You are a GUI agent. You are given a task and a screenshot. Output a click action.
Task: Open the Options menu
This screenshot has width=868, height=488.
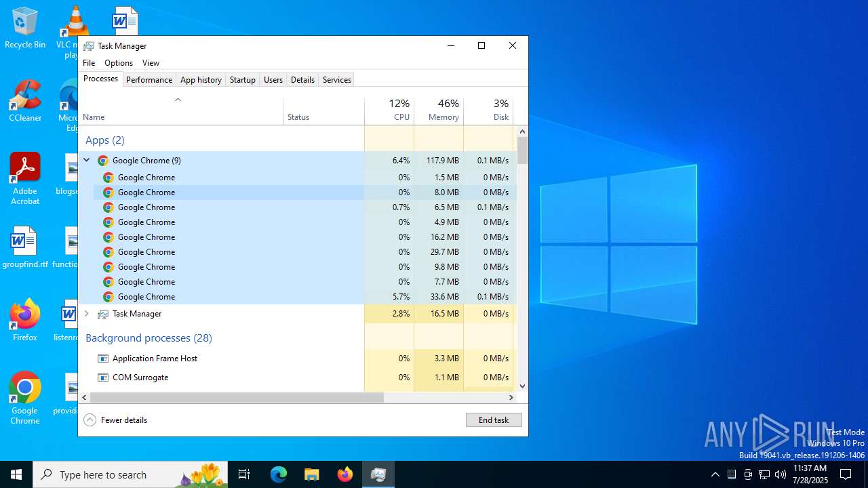[x=119, y=63]
